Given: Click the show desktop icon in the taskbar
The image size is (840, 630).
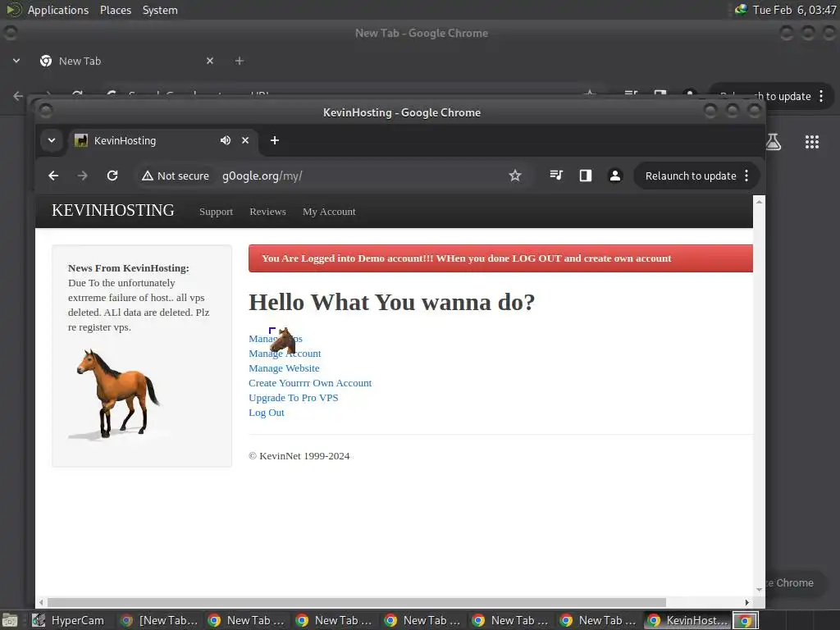Looking at the screenshot, I should point(10,621).
